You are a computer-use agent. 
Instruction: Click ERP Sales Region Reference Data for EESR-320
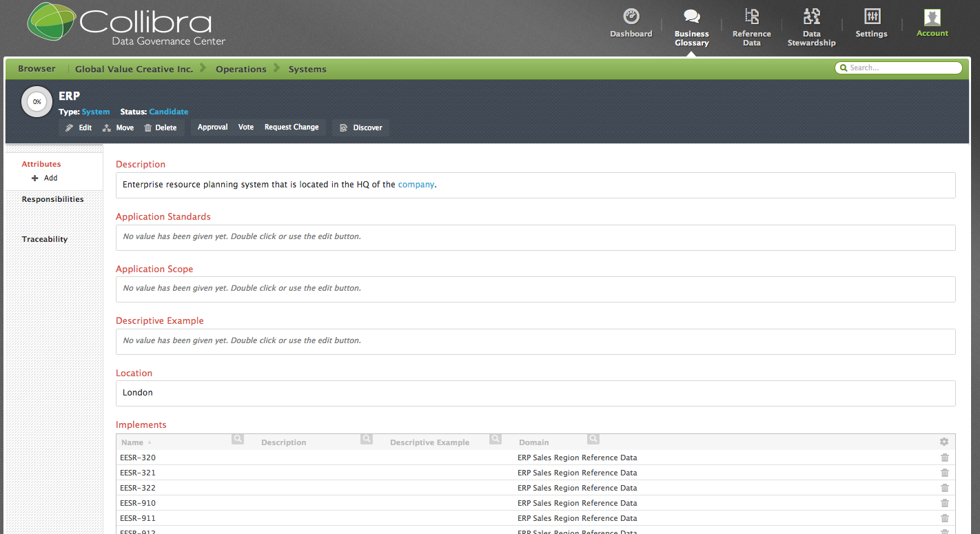tap(578, 458)
